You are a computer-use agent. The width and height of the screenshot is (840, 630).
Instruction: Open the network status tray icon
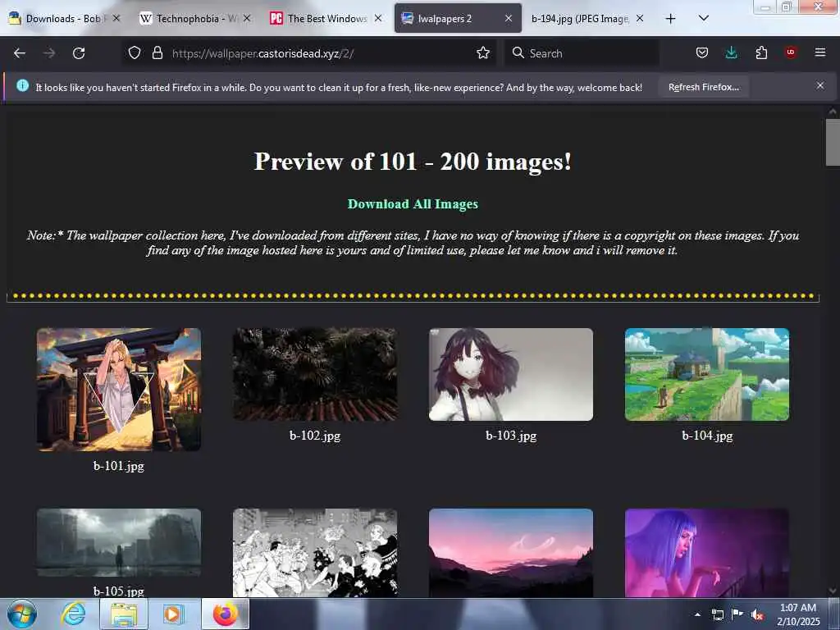coord(717,614)
